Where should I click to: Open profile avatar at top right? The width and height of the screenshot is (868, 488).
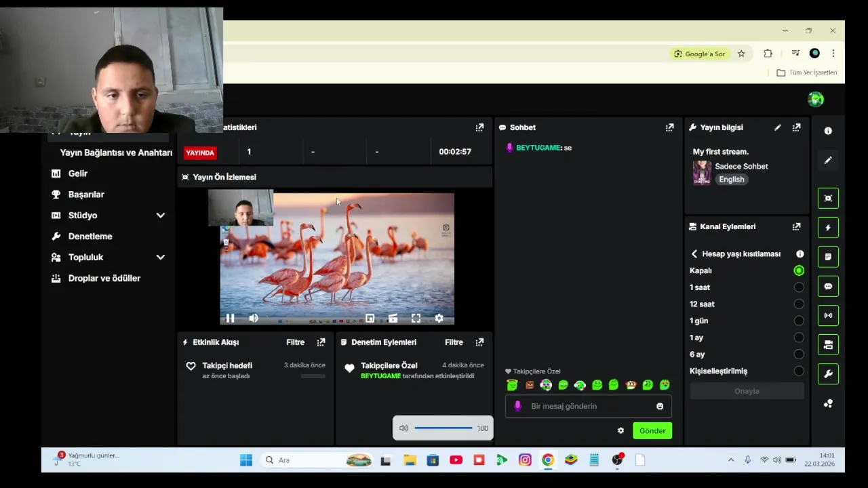pos(816,100)
